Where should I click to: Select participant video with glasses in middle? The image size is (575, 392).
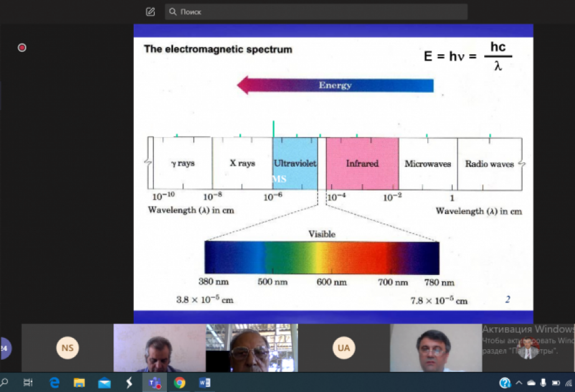(x=252, y=348)
